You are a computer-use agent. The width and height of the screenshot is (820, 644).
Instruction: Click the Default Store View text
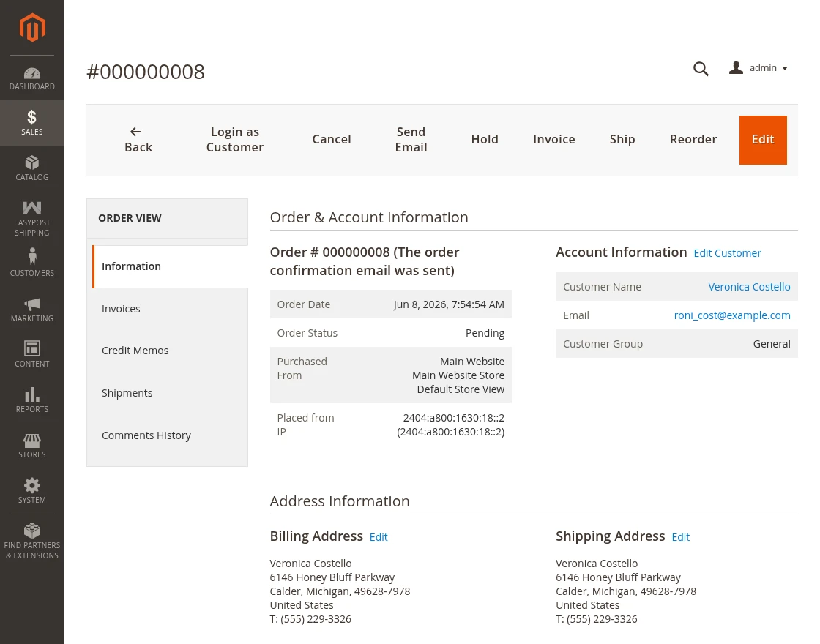coord(461,389)
